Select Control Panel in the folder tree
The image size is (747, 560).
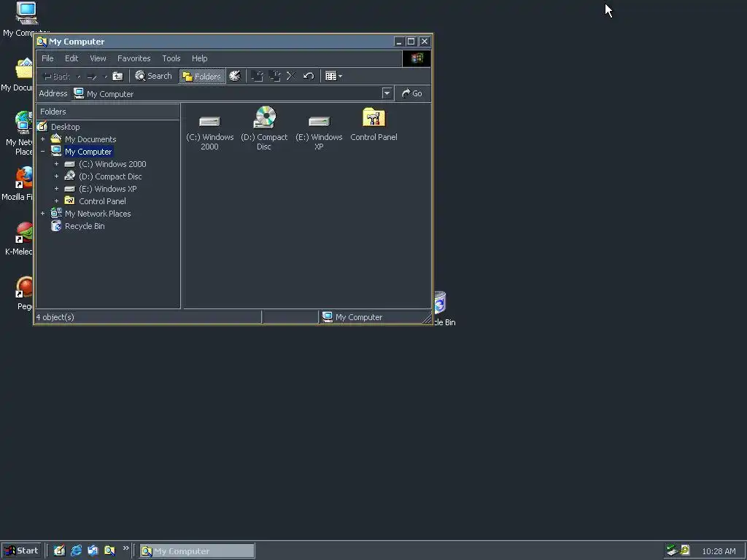(102, 201)
